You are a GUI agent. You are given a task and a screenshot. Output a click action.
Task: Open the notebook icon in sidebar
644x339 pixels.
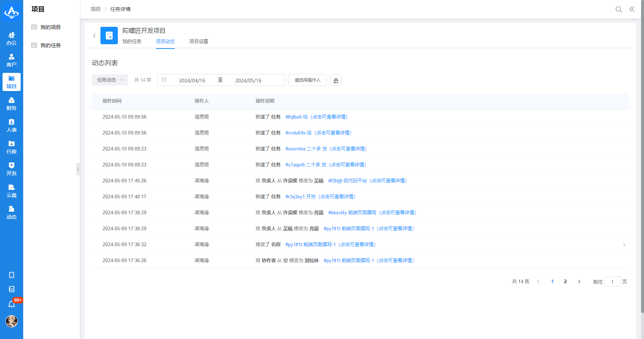click(12, 289)
